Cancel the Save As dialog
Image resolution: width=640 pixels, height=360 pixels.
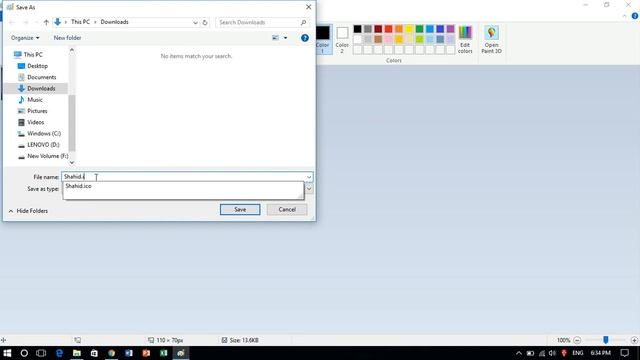287,209
